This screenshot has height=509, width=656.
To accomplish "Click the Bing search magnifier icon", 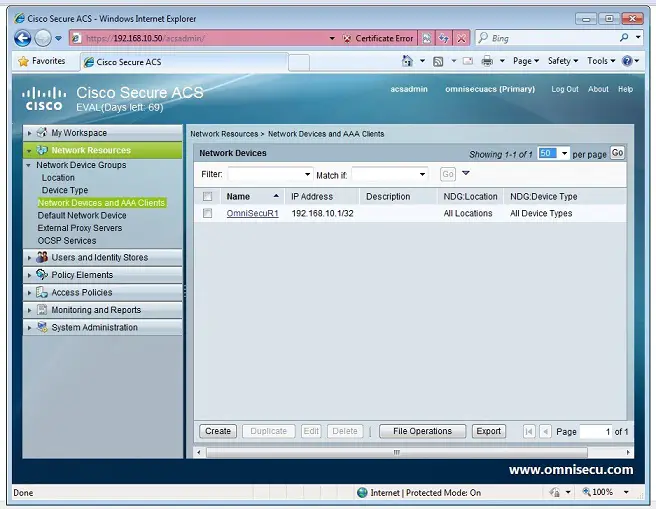I will (x=624, y=38).
